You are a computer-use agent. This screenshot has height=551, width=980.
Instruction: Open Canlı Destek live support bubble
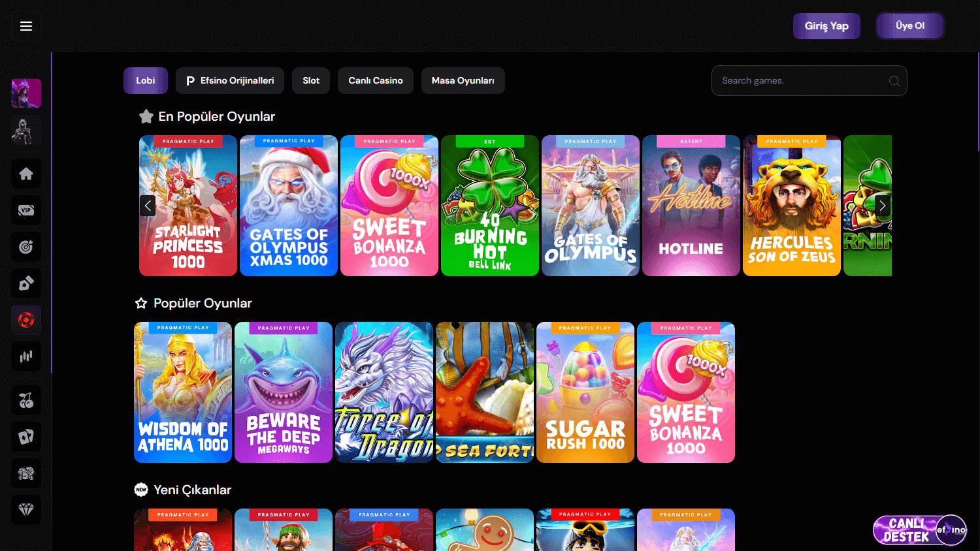[919, 529]
